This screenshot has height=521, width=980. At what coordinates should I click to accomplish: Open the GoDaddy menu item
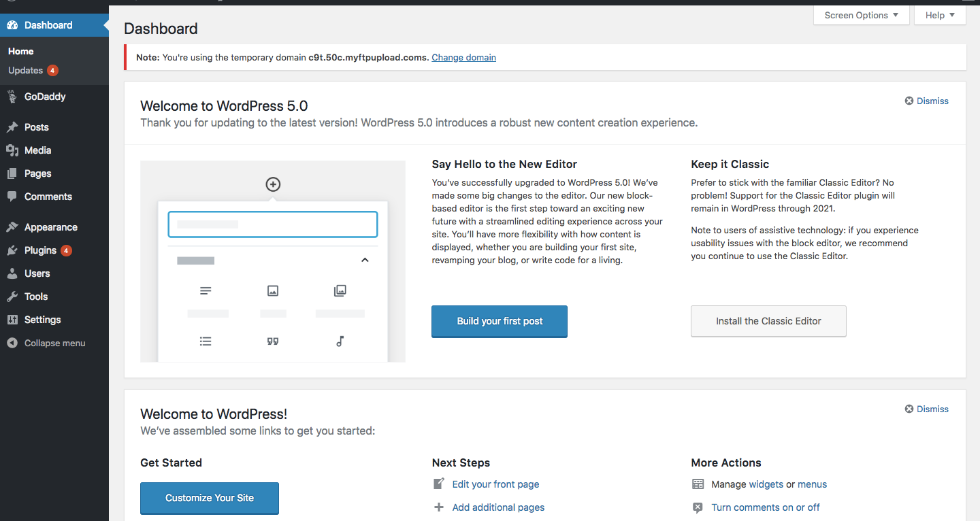tap(54, 97)
